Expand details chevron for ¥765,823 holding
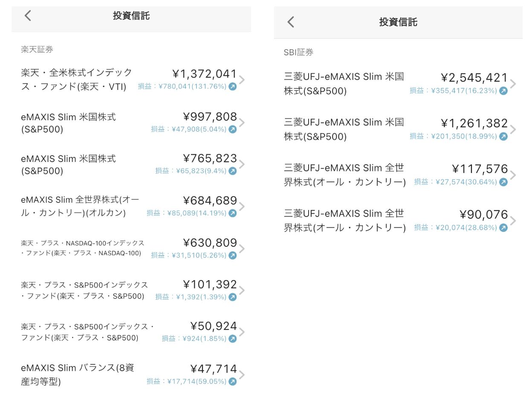 242,164
